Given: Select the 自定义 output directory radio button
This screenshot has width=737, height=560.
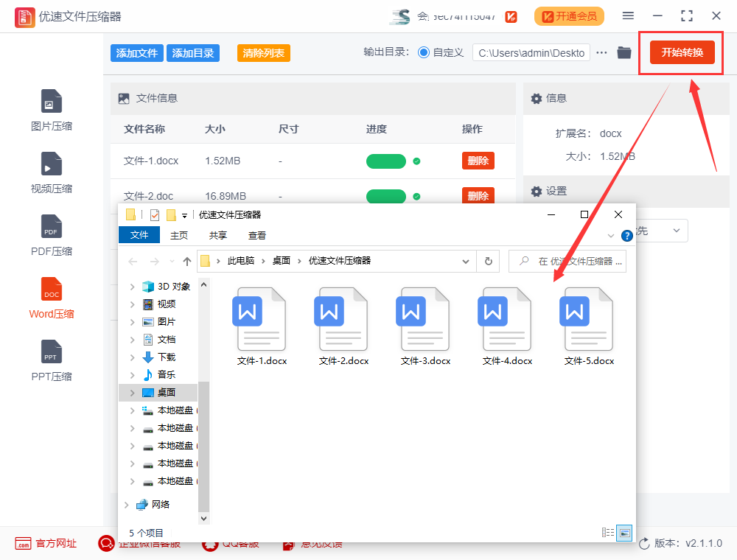Looking at the screenshot, I should point(424,52).
